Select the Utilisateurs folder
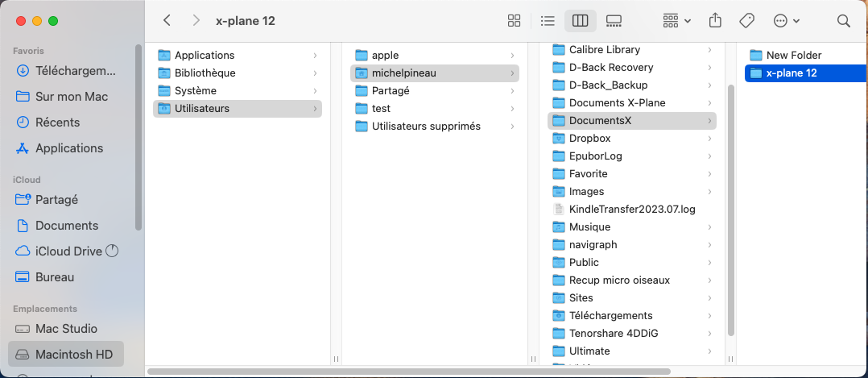Image resolution: width=868 pixels, height=378 pixels. [x=238, y=108]
